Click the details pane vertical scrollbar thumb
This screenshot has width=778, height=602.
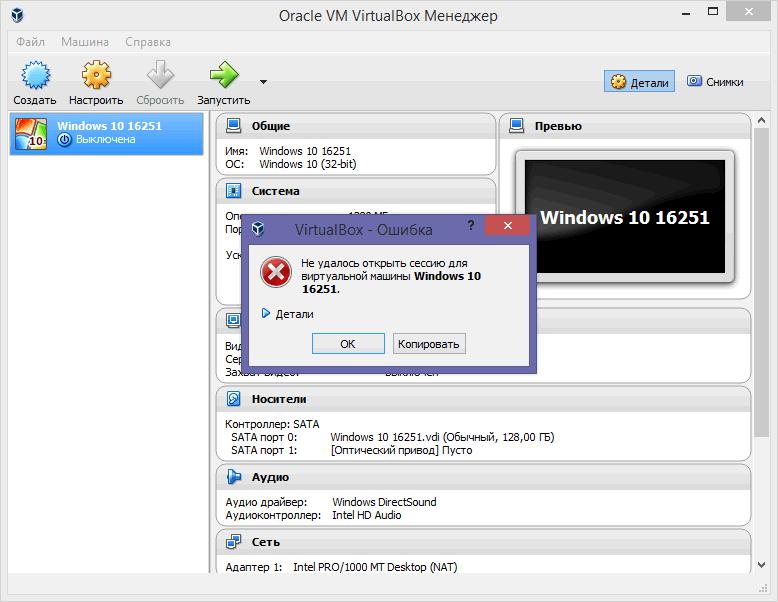pyautogui.click(x=762, y=282)
